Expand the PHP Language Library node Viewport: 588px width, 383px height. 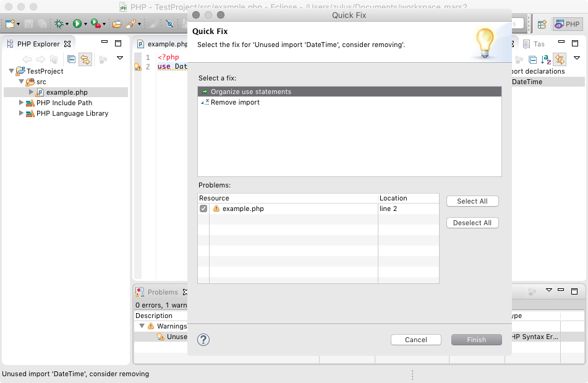point(22,113)
